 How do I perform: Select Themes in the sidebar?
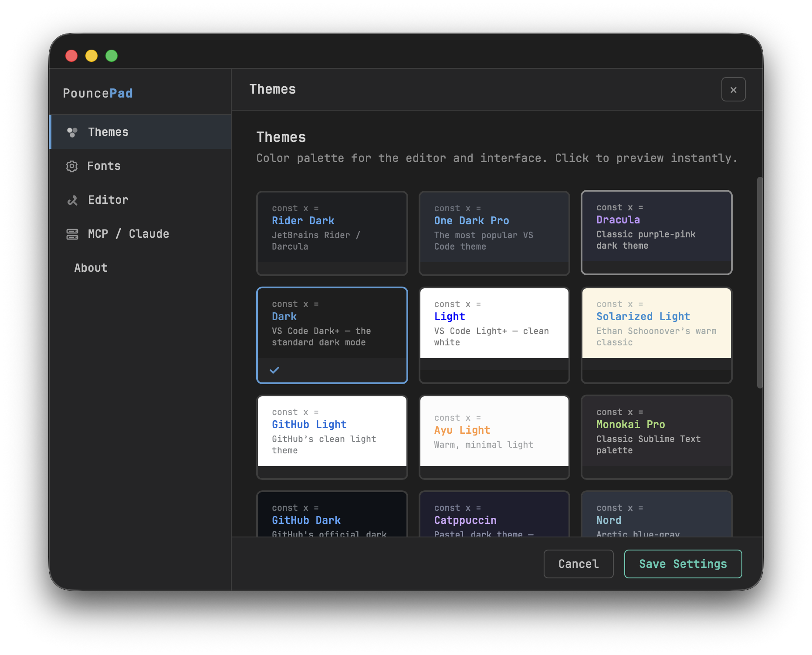click(x=140, y=132)
